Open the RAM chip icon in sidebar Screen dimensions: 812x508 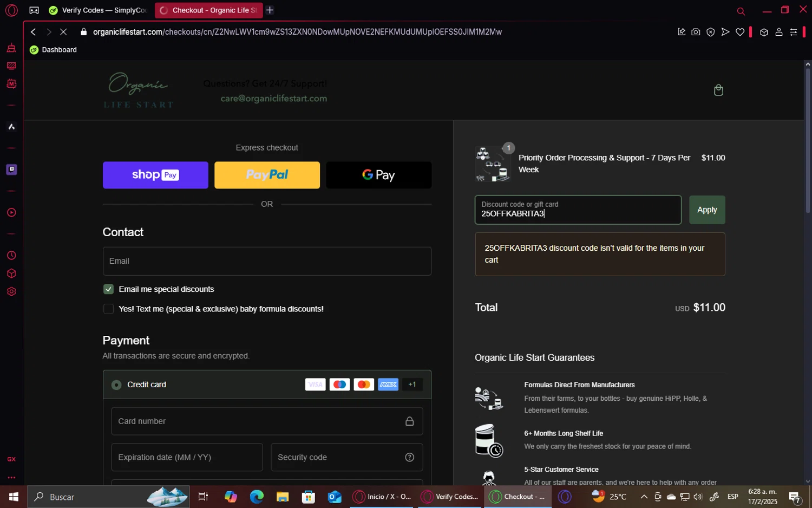11,84
